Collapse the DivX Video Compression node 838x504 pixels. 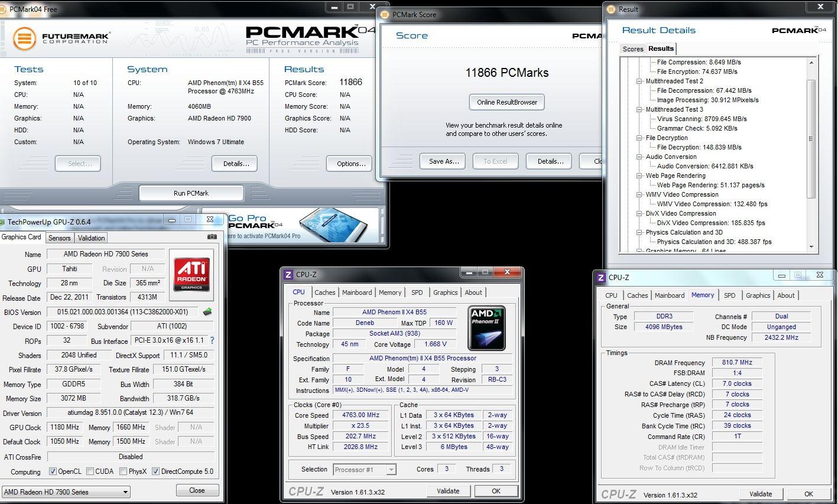(639, 213)
